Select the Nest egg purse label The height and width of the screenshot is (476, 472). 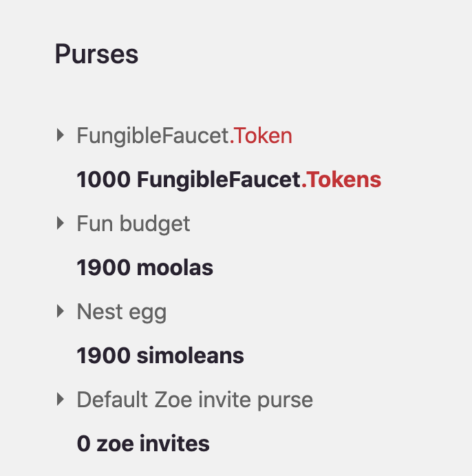(x=122, y=312)
